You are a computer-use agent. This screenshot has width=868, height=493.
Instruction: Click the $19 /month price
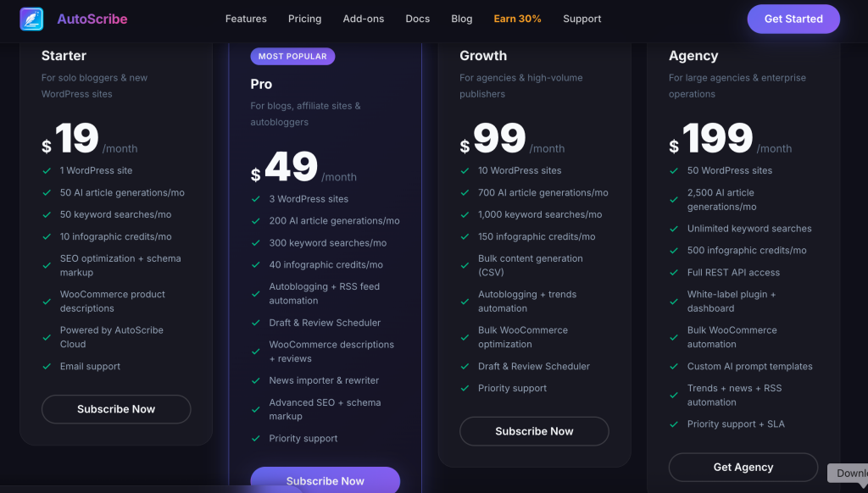[90, 139]
